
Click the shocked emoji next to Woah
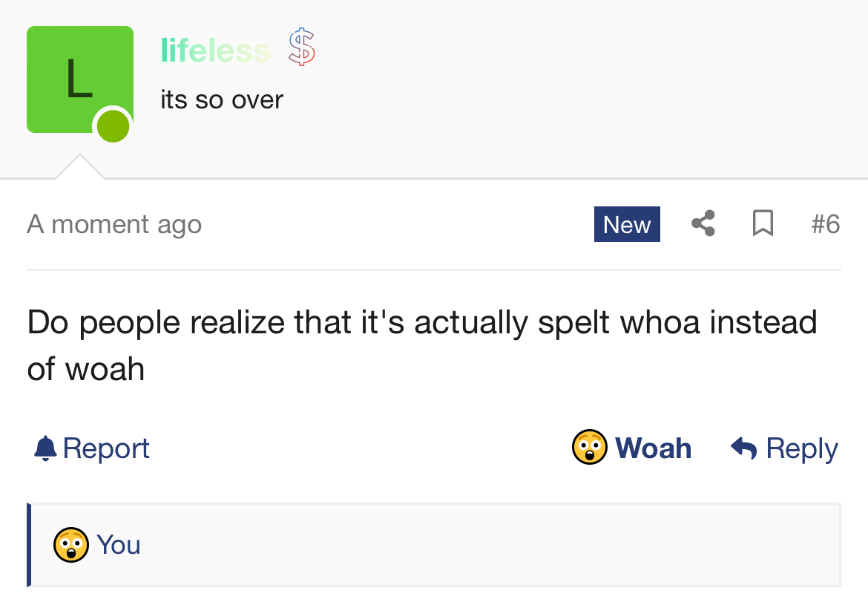tap(590, 448)
